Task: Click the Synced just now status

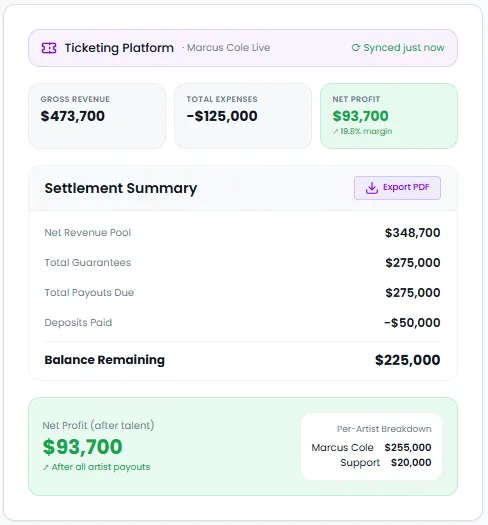Action: click(x=398, y=48)
